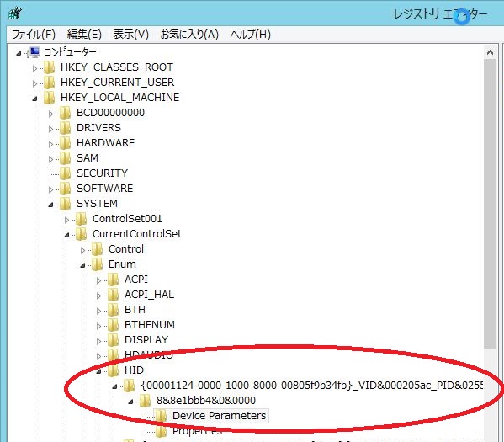The width and height of the screenshot is (504, 442).
Task: Expand the HARDWARE key arrow
Action: pos(50,144)
